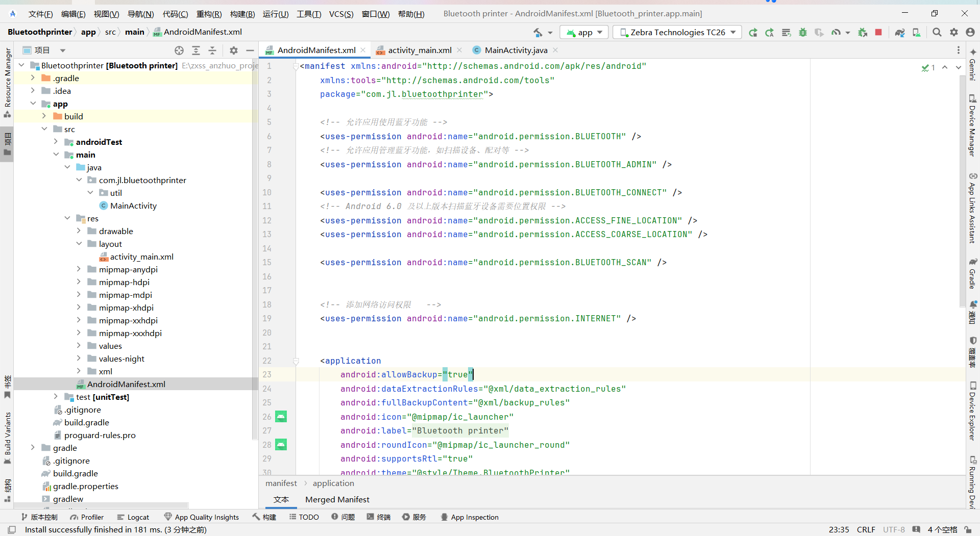Screen dimensions: 980x536
Task: Click UTF-8 encoding in status bar
Action: 894,530
